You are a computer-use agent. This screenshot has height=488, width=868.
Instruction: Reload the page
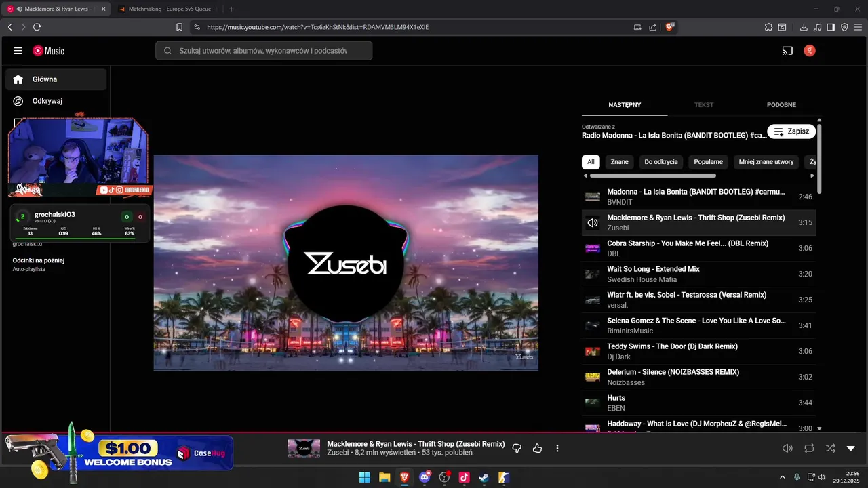point(37,27)
